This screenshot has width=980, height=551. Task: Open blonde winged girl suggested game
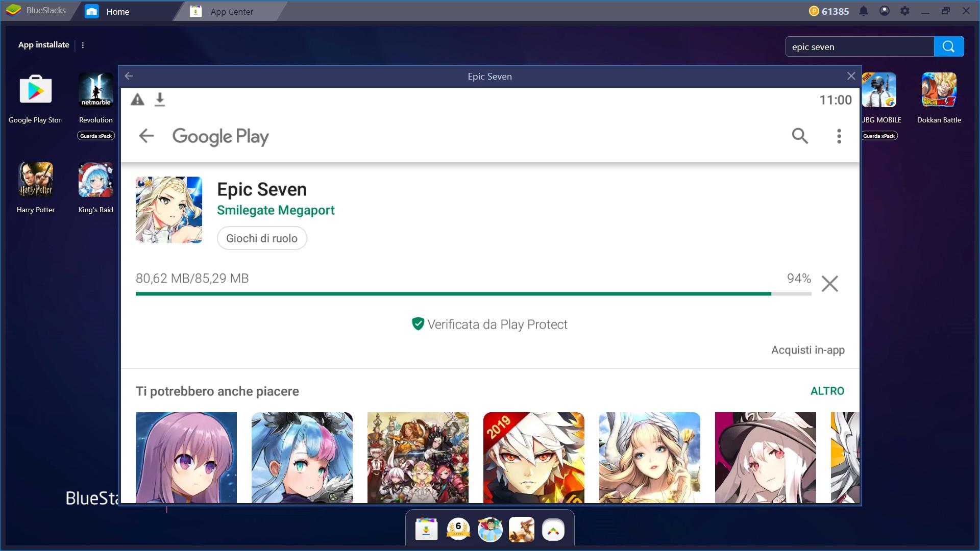pyautogui.click(x=650, y=458)
